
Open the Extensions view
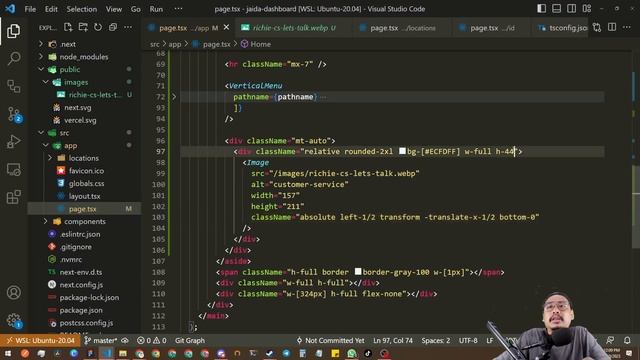[x=13, y=197]
